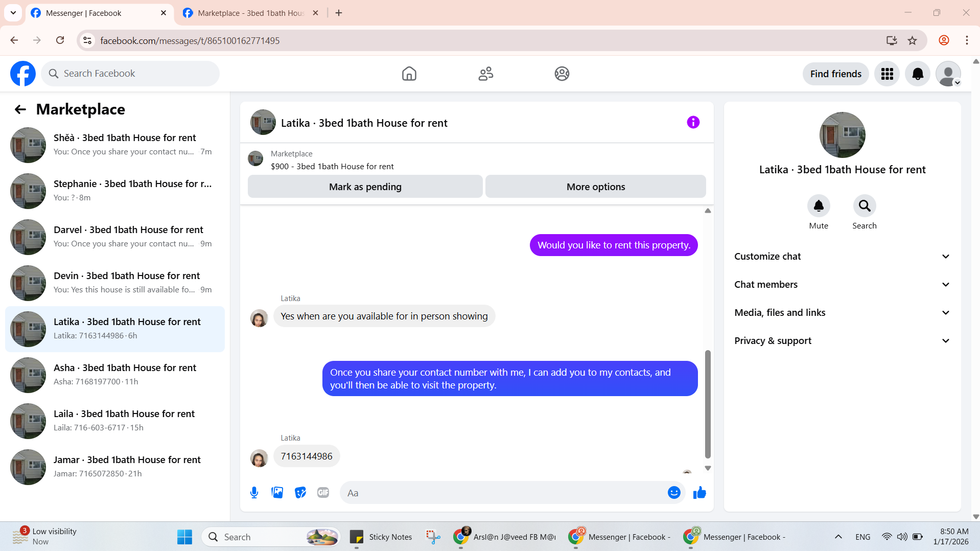
Task: Click install app icon in address bar
Action: (x=892, y=40)
